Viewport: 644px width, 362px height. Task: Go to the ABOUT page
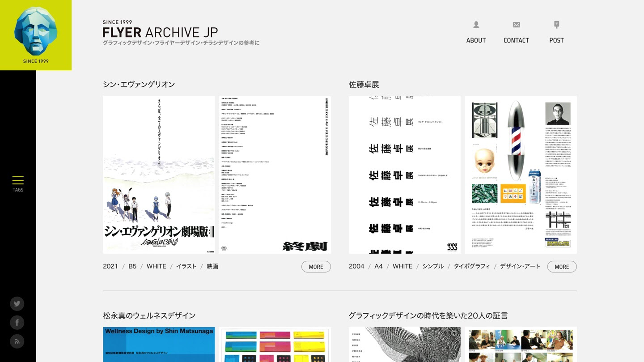(x=476, y=40)
